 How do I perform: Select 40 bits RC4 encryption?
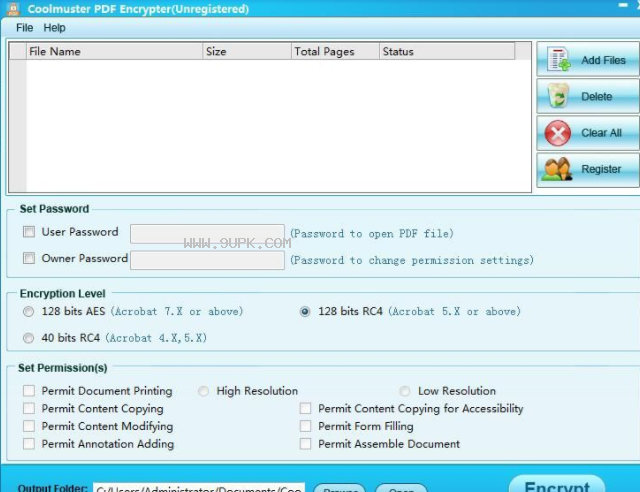29,338
